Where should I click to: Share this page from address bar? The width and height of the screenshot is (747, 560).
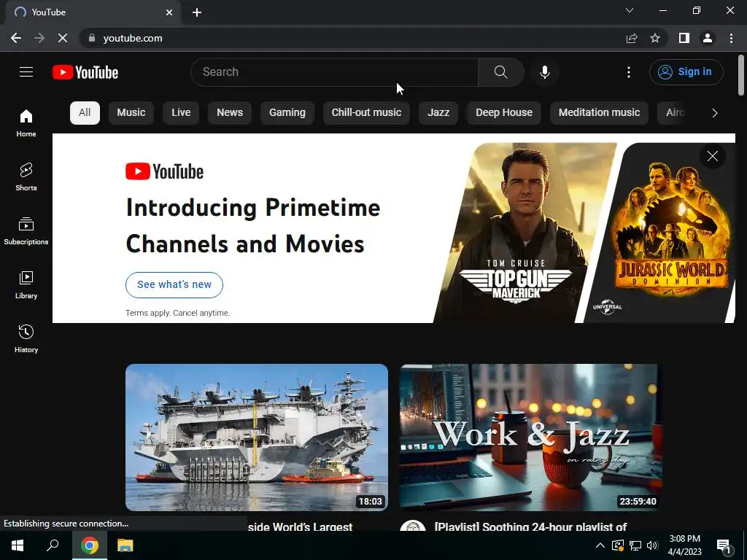point(632,38)
